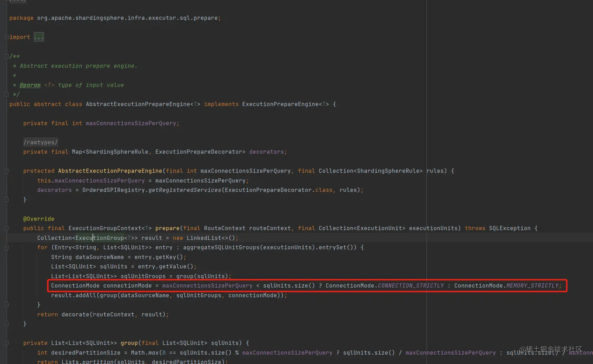The image size is (593, 364).
Task: Click sqlUnitGroups in the List<List<SQLUnit>> declaration
Action: pyautogui.click(x=143, y=277)
